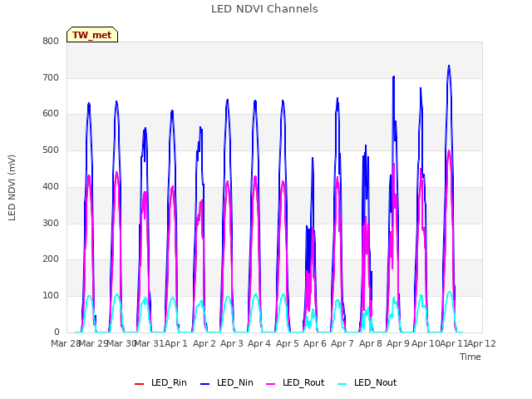Viewport: 532px width, 399px height.
Task: Click the TW_met annotation label
Action: 92,35
